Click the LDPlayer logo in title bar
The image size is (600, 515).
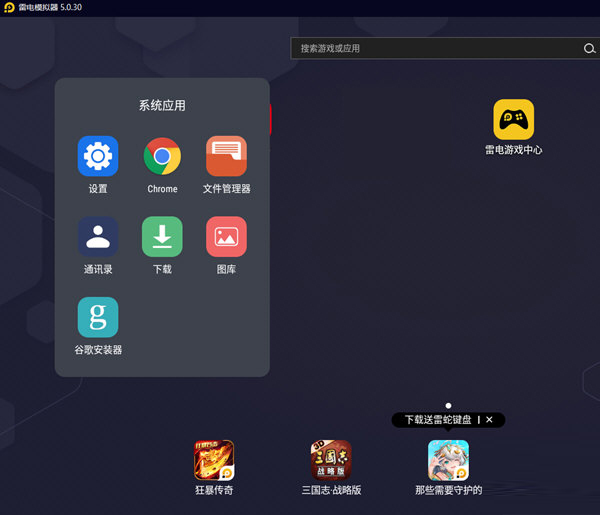(x=9, y=7)
